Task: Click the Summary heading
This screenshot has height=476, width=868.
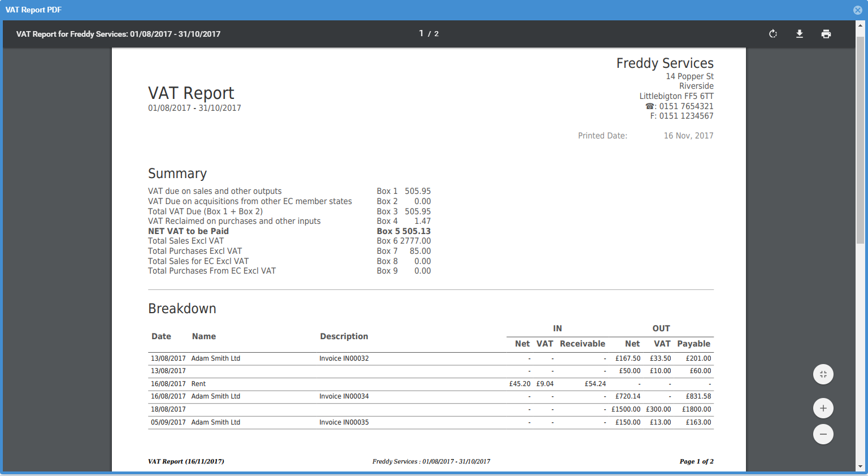Action: (177, 174)
